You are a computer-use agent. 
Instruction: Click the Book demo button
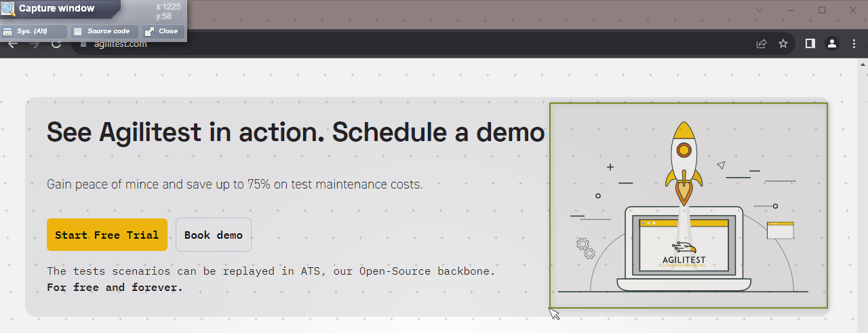click(214, 235)
